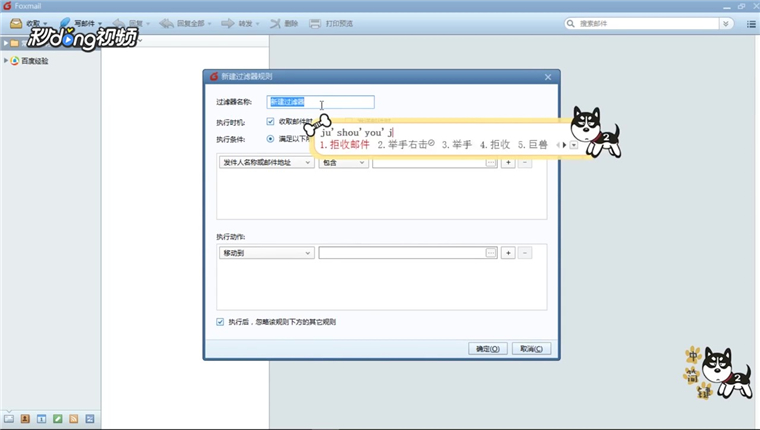
Task: Open the calendar icon in bottom bar
Action: pyautogui.click(x=42, y=419)
